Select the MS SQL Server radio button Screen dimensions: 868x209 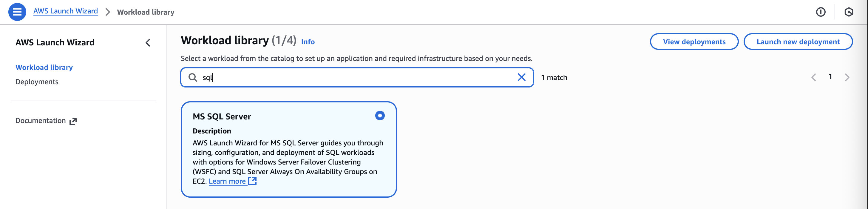point(380,116)
